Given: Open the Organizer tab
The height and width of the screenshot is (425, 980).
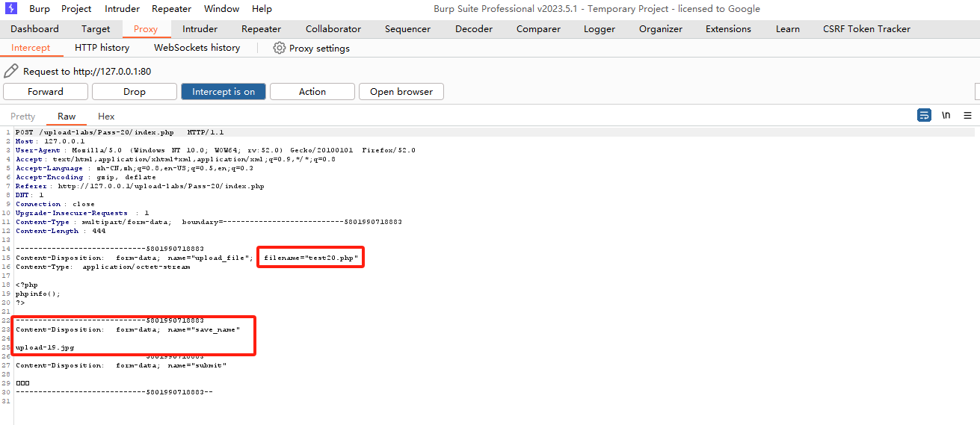Looking at the screenshot, I should click(661, 29).
